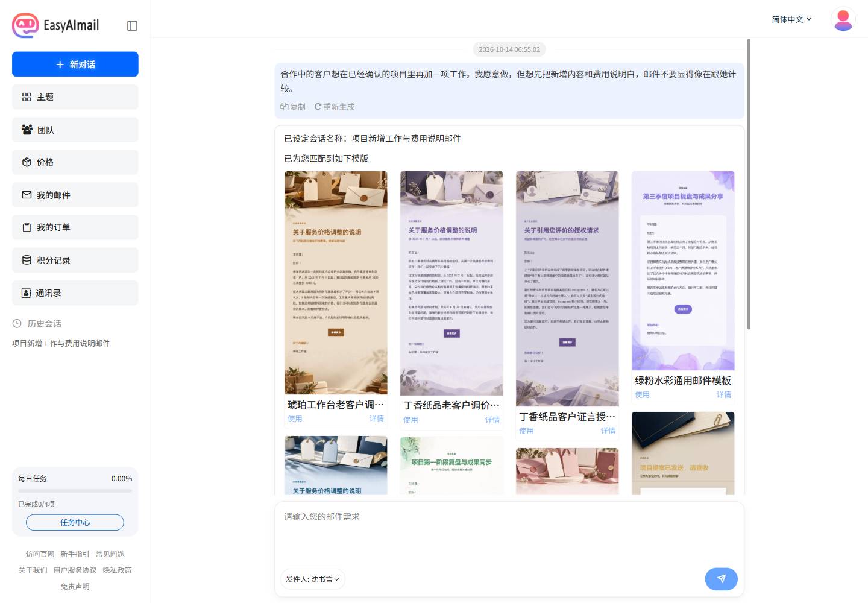Image resolution: width=868 pixels, height=603 pixels.
Task: Click 使用 under 绿粉水彩通用邮件模板
Action: (642, 394)
